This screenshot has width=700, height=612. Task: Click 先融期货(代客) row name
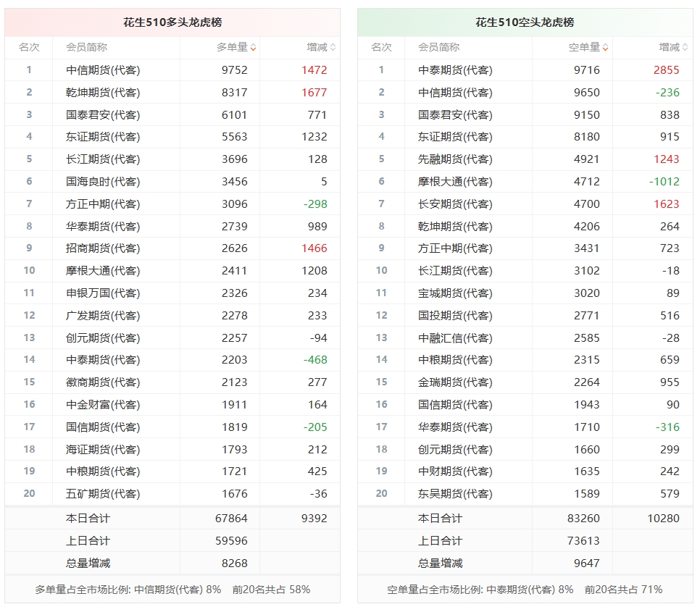tap(455, 159)
